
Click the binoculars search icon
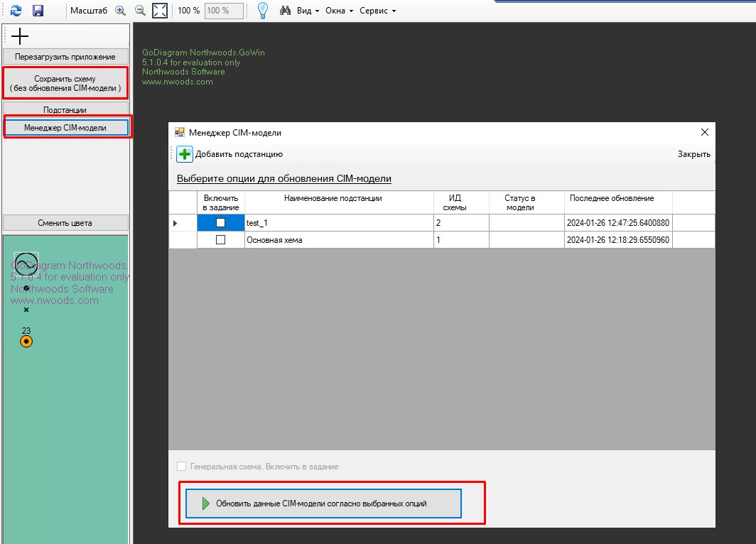point(286,11)
